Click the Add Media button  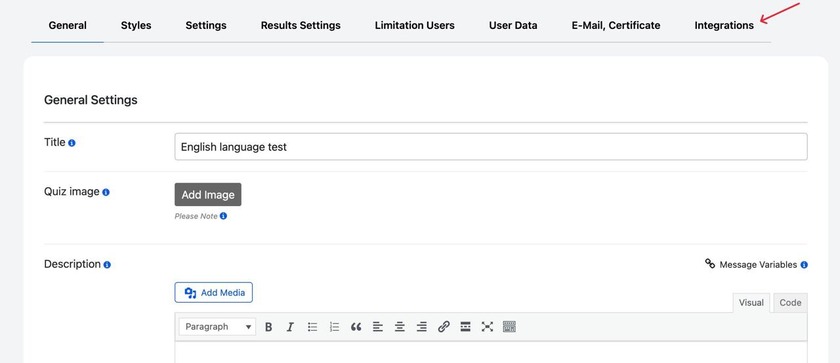tap(213, 292)
